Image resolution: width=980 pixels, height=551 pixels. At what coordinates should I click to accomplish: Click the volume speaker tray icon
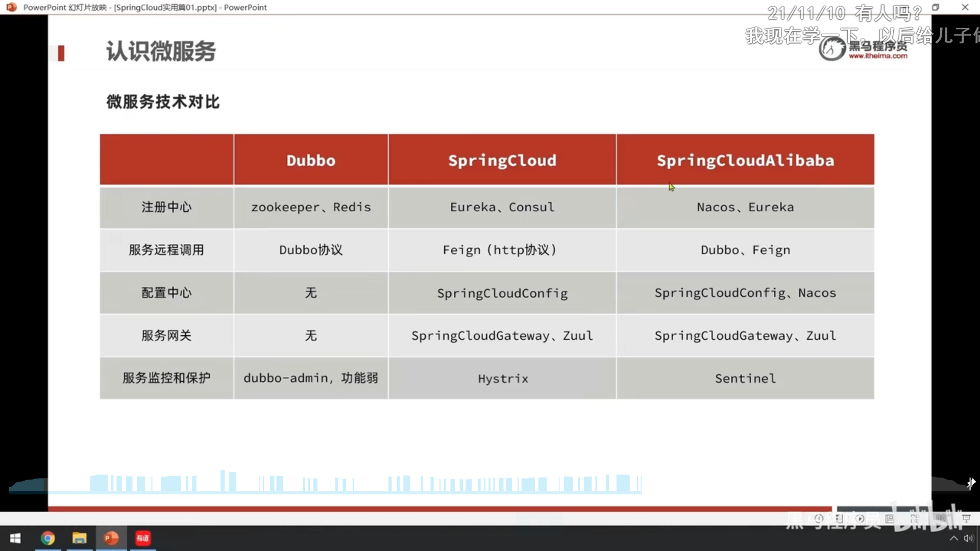click(x=968, y=538)
